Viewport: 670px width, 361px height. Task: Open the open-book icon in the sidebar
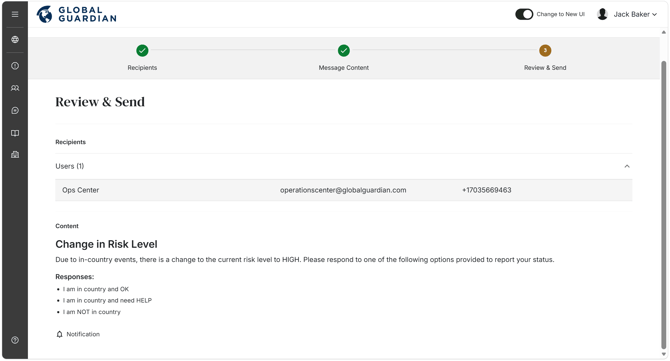point(15,133)
